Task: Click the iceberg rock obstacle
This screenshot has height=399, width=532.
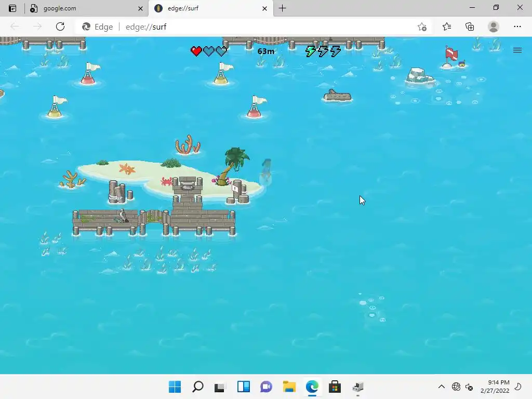Action: pos(420,76)
